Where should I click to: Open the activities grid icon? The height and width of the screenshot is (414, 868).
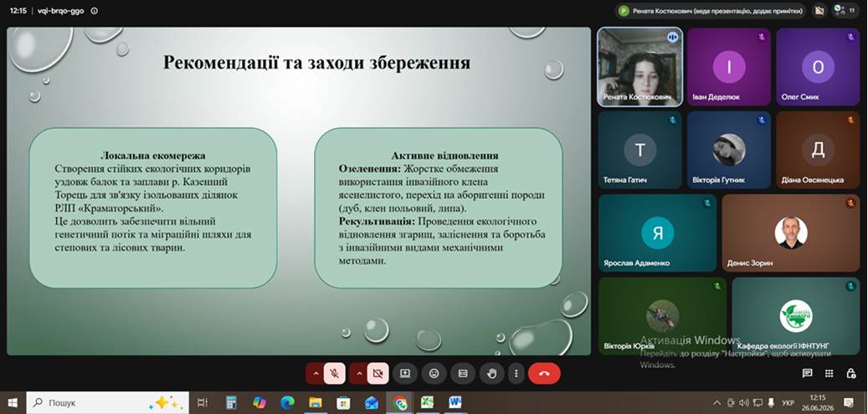(829, 374)
